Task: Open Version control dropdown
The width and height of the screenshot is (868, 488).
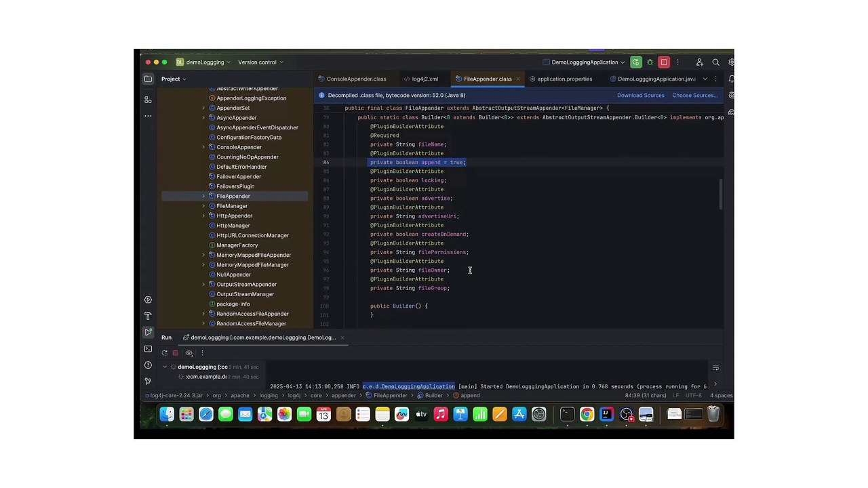Action: coord(260,62)
